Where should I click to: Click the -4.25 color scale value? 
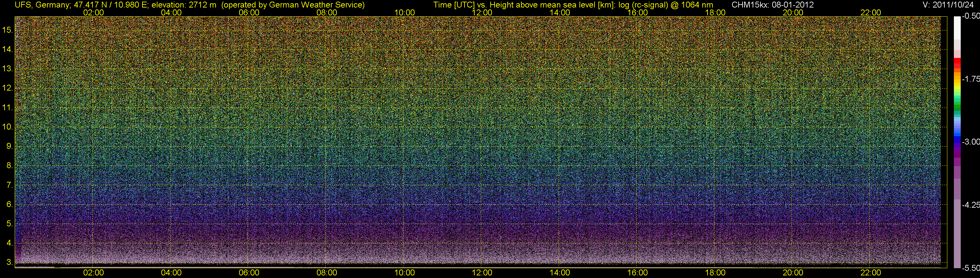pos(971,205)
